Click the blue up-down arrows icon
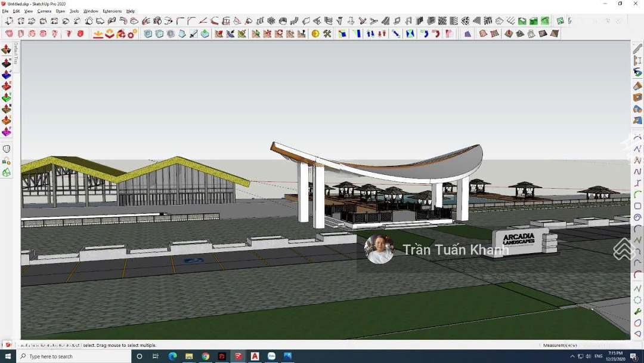Viewport: 644px width, 363px height. click(x=370, y=34)
